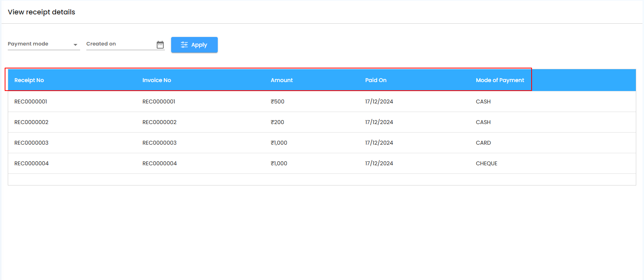Click the CHEQUE payment mode cell

[x=486, y=163]
